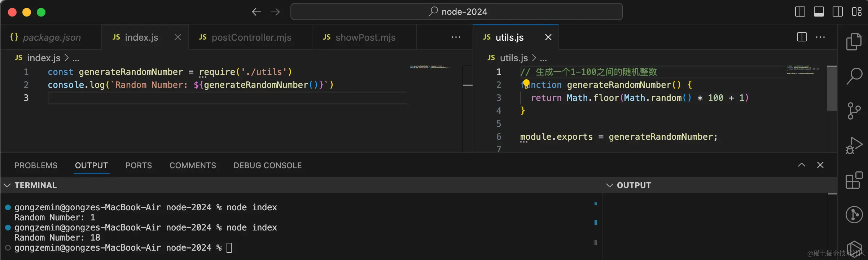Toggle the primary side bar layout button
868x260 pixels.
(800, 12)
